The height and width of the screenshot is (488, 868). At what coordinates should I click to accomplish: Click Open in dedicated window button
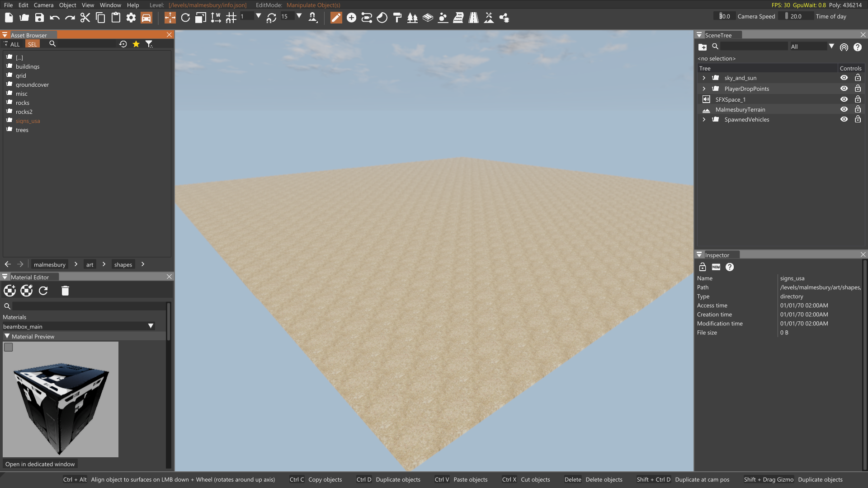(x=40, y=464)
